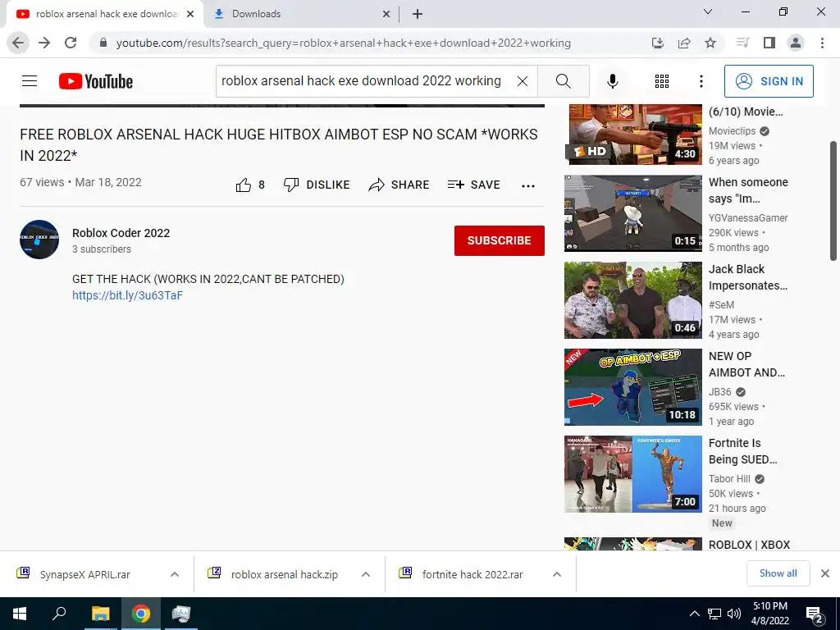Close the downloads bar
This screenshot has height=630, width=840.
point(825,573)
